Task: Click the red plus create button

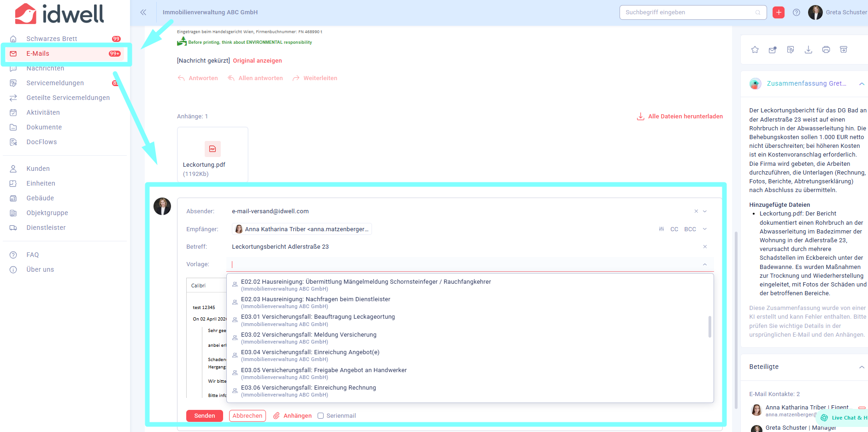Action: pos(779,12)
